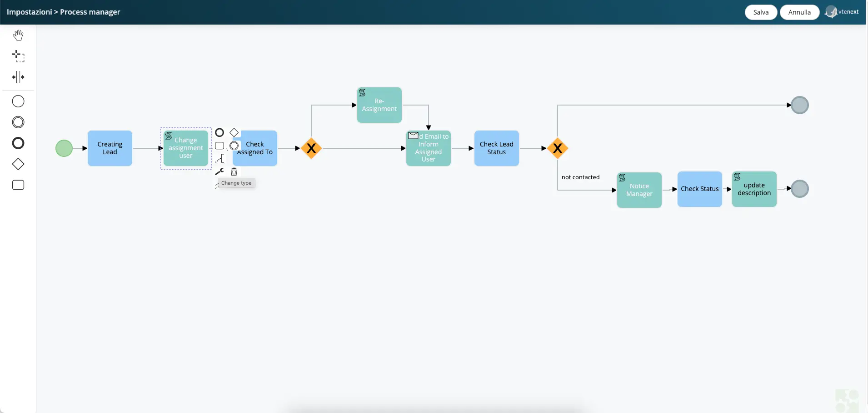This screenshot has height=413, width=868.
Task: Select the lasso selection tool
Action: coord(18,56)
